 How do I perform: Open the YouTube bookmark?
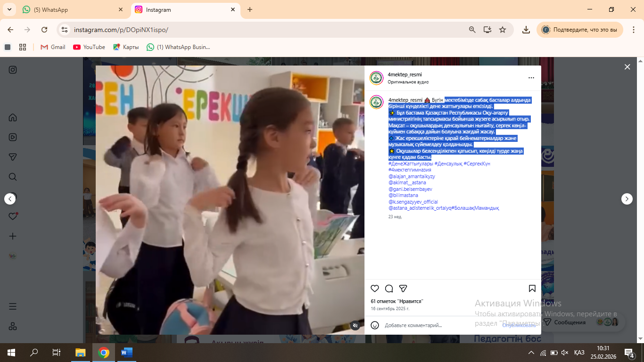(89, 47)
